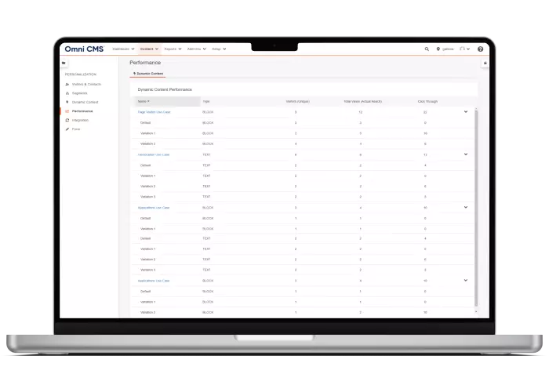Click the Segments sidebar icon
The image size is (549, 392).
(67, 93)
